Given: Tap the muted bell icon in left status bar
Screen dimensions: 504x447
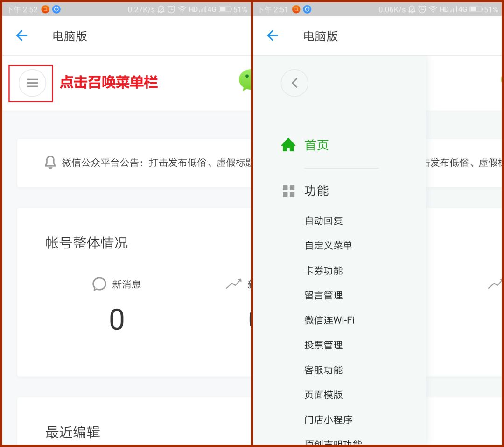Looking at the screenshot, I should click(x=161, y=9).
